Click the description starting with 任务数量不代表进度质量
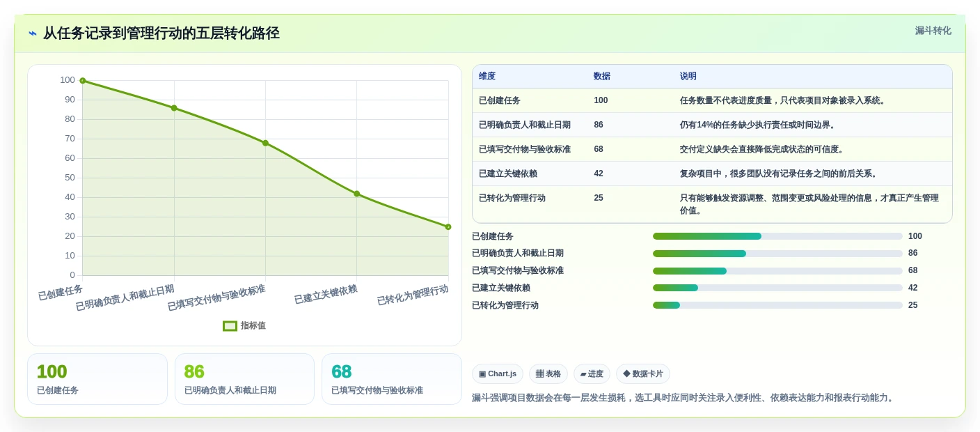The width and height of the screenshot is (980, 432). [x=784, y=100]
